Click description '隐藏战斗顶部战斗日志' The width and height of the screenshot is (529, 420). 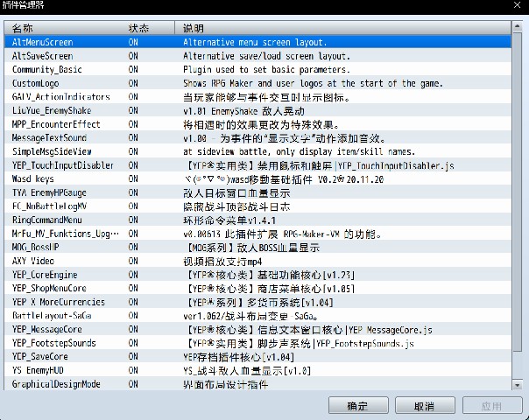(x=236, y=206)
